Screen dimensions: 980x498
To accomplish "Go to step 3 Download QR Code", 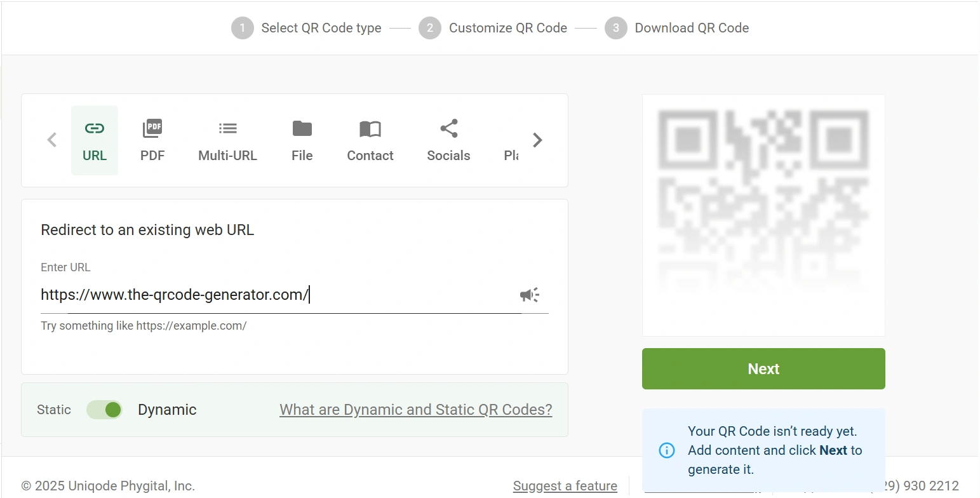I will click(677, 28).
